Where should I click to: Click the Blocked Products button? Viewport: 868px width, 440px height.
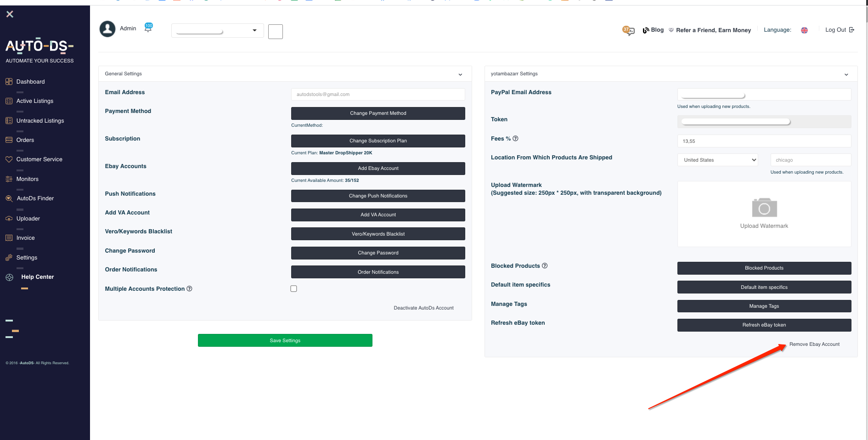(x=764, y=268)
